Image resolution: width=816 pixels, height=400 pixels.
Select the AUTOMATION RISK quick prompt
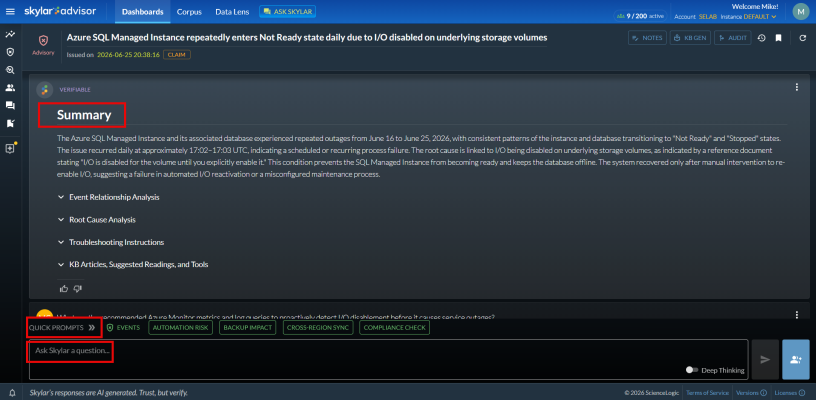(181, 328)
